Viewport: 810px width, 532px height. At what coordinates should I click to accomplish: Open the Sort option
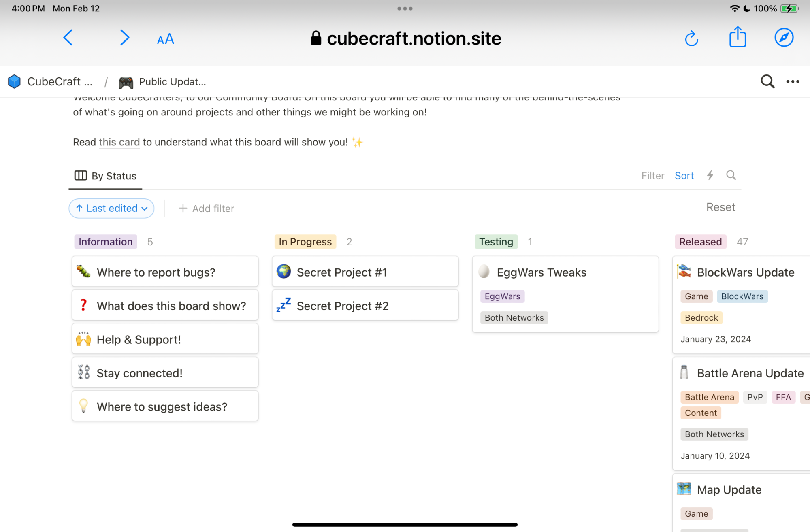tap(684, 176)
